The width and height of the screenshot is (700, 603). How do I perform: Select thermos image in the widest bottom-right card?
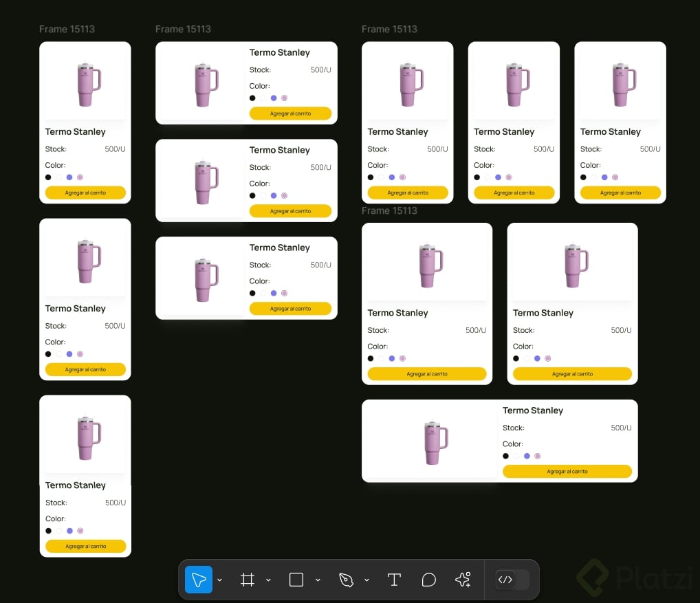click(435, 442)
